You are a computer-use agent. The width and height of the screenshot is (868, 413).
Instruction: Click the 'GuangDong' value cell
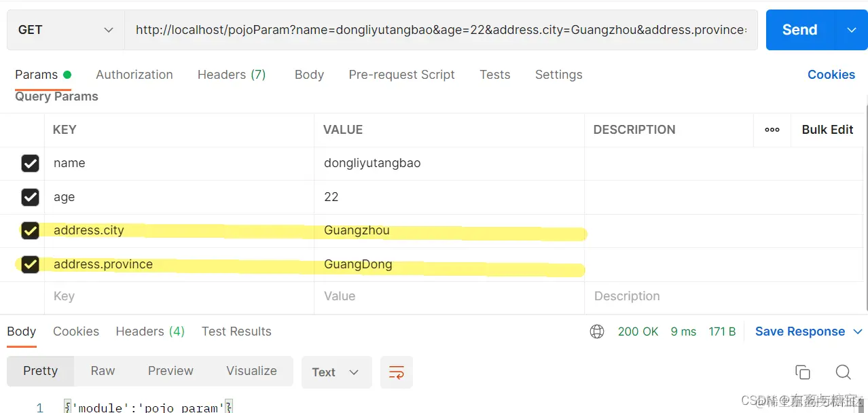tap(449, 264)
